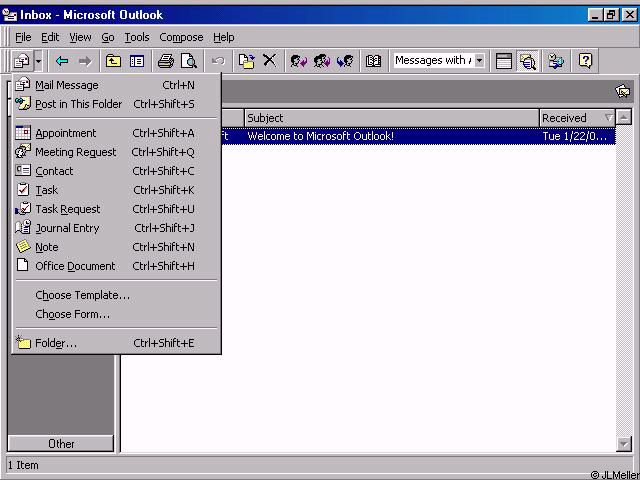Click the Reply to All icon

[x=322, y=62]
